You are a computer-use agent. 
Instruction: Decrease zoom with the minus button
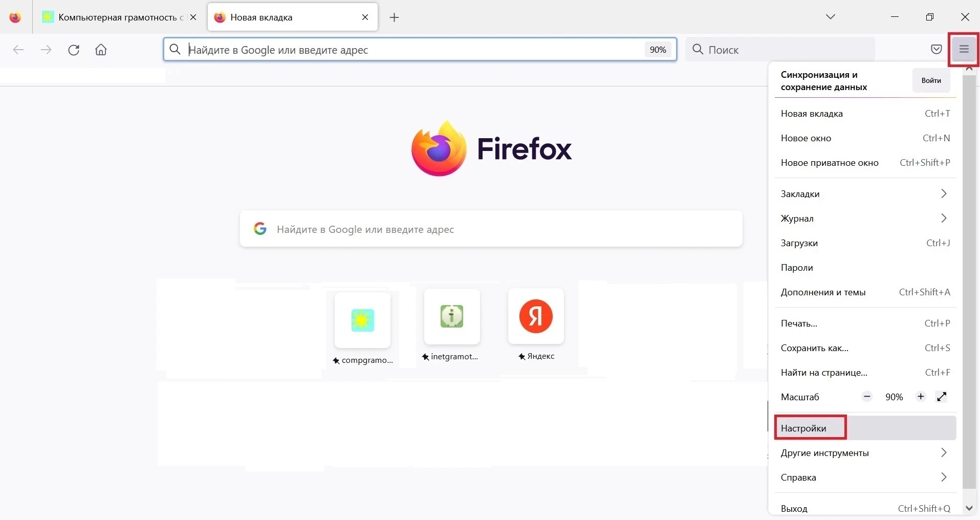click(867, 397)
